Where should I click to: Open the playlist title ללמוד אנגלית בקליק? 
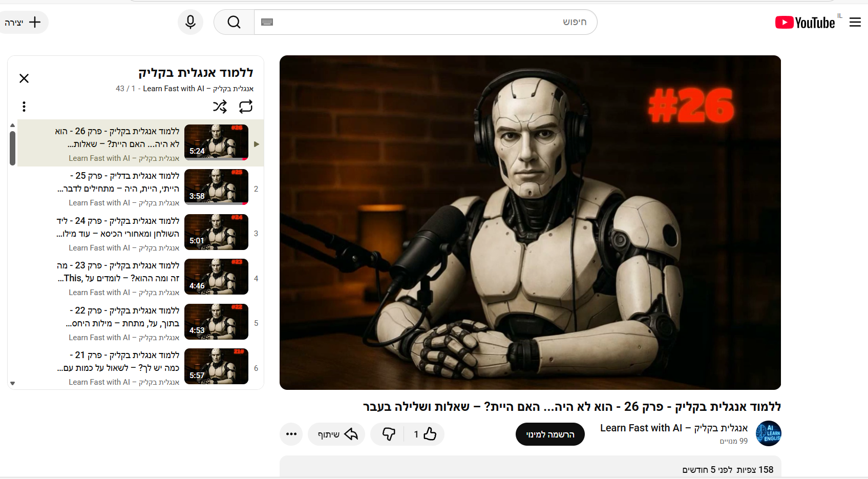pyautogui.click(x=196, y=73)
